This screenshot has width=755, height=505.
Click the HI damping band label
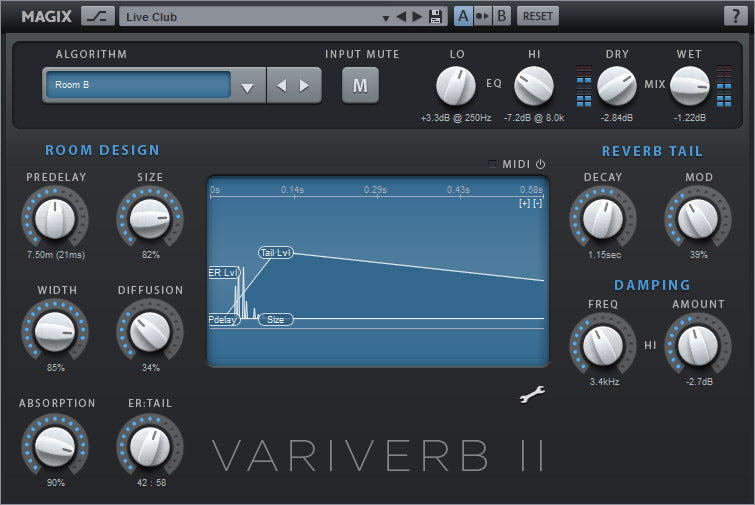click(x=651, y=345)
